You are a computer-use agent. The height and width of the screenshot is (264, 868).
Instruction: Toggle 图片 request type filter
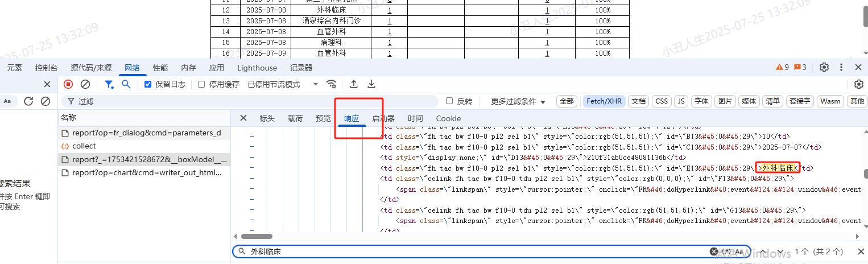coord(725,101)
